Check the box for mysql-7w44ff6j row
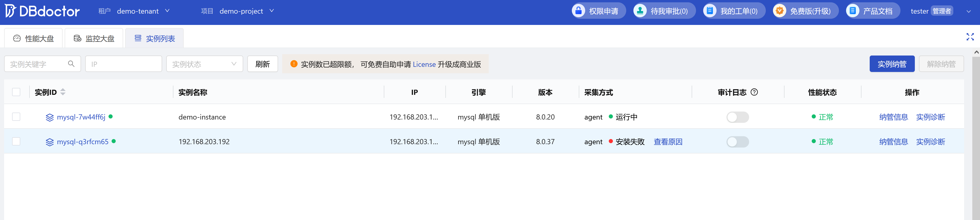 pos(16,117)
